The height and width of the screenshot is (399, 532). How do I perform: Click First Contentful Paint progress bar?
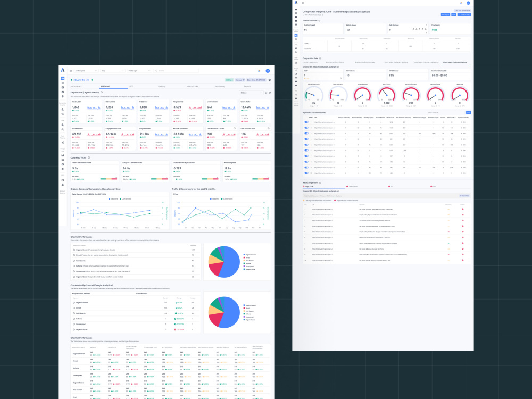(108, 179)
